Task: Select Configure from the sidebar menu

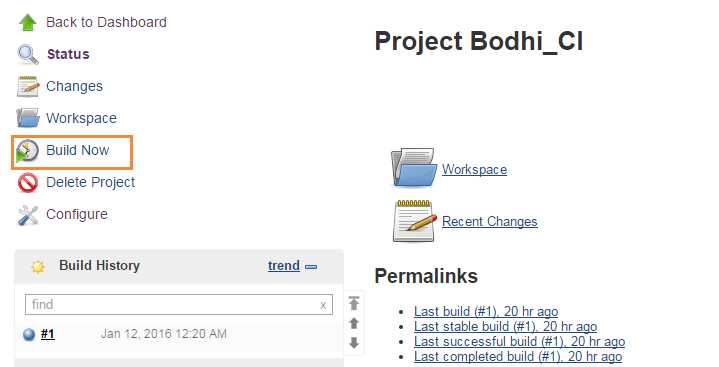Action: pos(77,214)
